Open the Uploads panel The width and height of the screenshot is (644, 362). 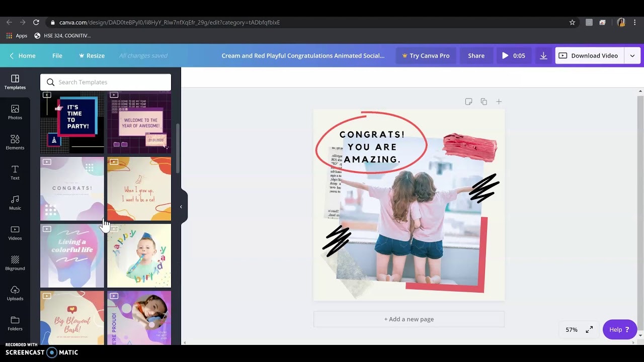(15, 293)
